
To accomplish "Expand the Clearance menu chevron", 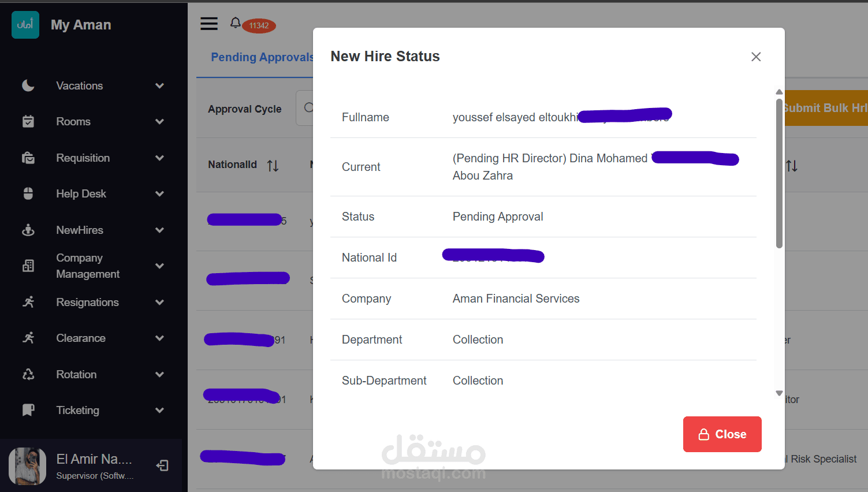I will click(160, 338).
